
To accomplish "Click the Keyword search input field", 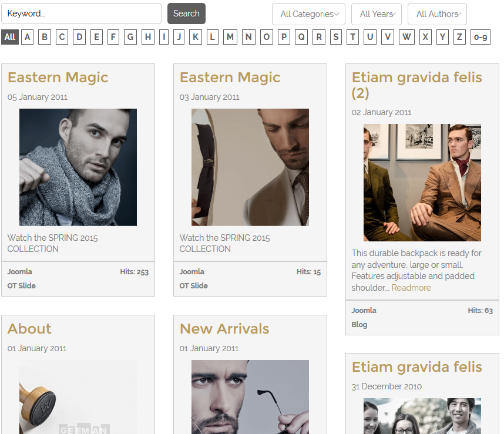I will tap(81, 14).
